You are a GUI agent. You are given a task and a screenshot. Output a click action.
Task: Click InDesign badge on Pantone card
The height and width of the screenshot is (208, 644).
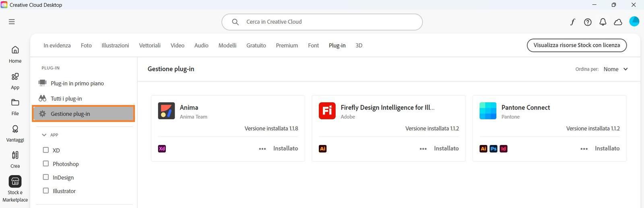click(504, 149)
